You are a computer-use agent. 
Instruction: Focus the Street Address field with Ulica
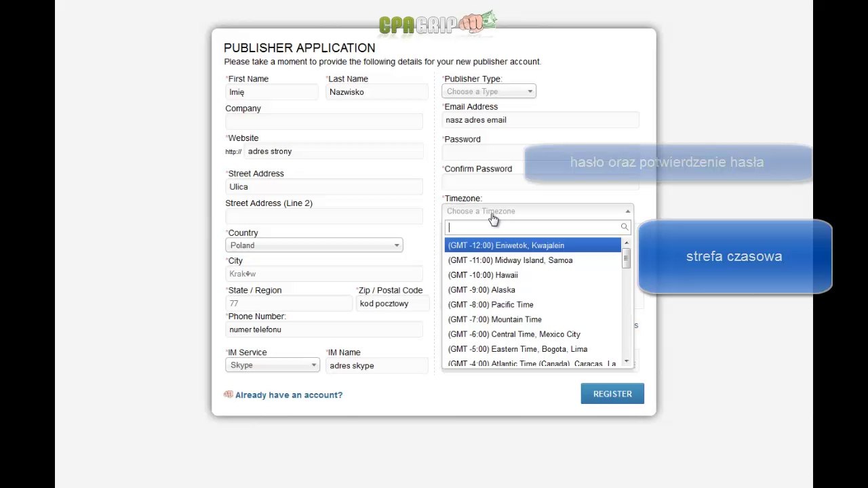(x=323, y=187)
